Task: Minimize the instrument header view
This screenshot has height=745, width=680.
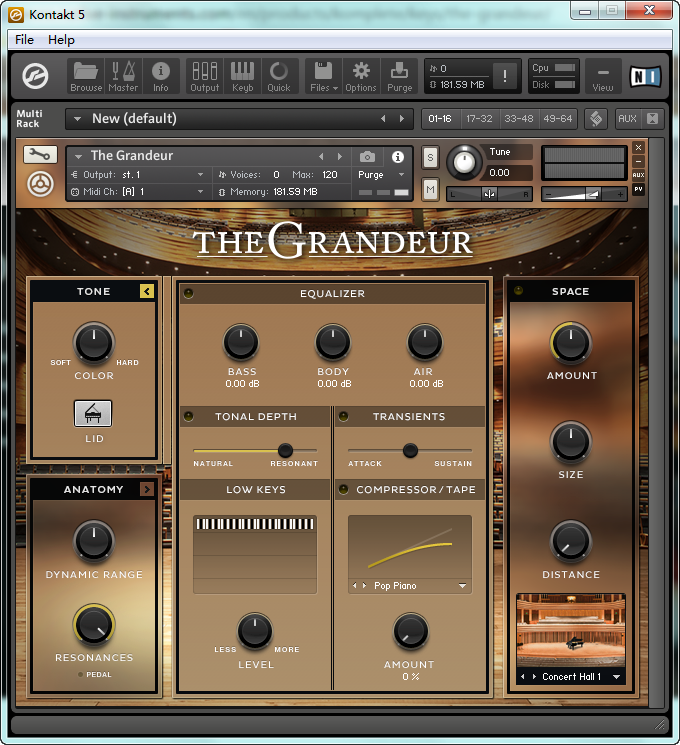Action: click(639, 162)
